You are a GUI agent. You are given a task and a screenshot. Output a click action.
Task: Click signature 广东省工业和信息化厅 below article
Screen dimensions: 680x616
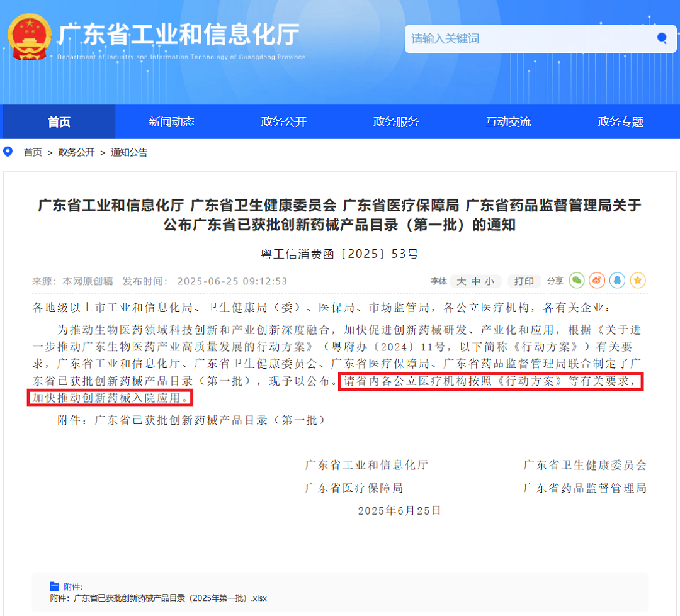point(367,465)
